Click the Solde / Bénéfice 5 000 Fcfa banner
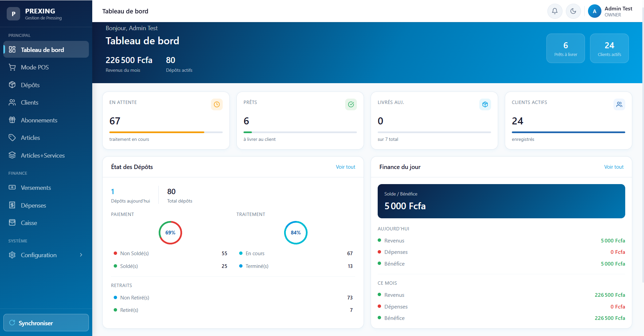This screenshot has width=644, height=336. [x=501, y=201]
